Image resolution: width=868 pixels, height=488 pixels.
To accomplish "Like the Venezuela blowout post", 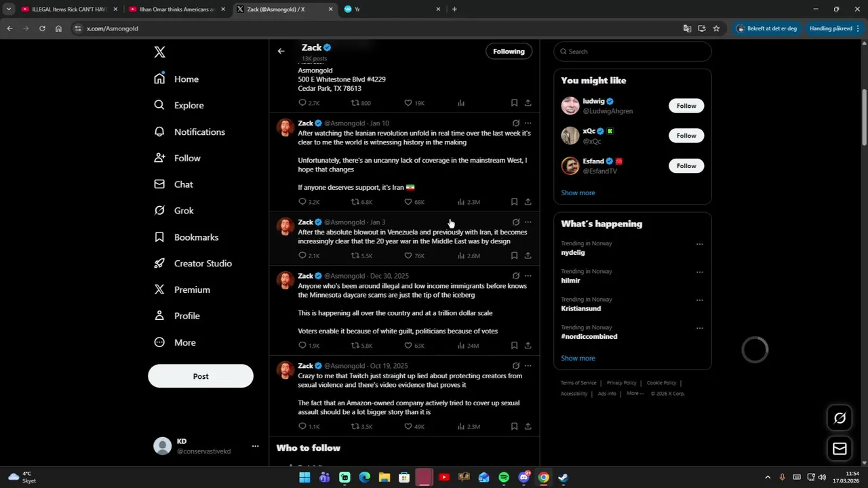I will click(x=414, y=256).
